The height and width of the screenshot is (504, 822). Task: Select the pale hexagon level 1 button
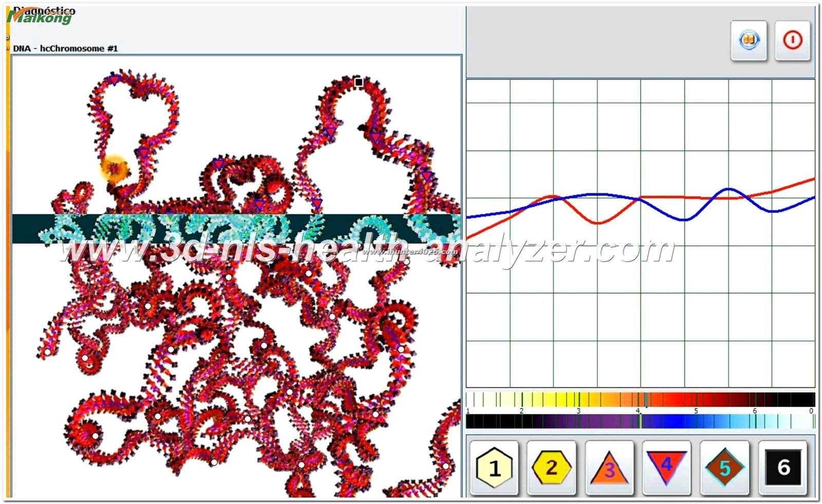click(494, 468)
